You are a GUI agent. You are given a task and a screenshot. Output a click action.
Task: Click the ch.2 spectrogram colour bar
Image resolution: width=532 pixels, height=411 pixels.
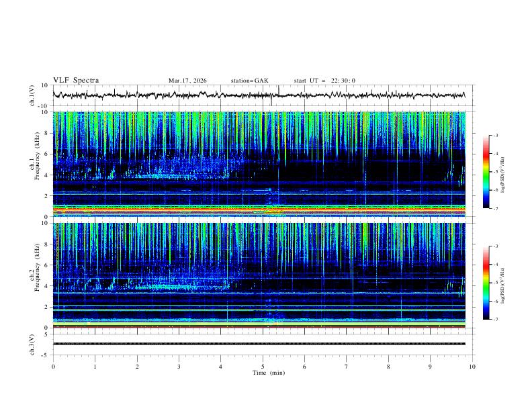tap(486, 283)
